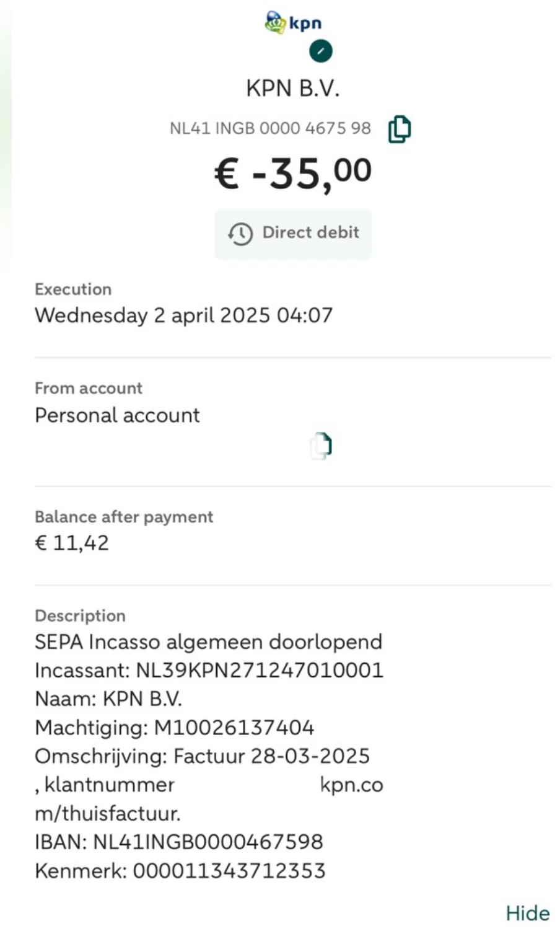This screenshot has width=560, height=939.
Task: Click the Incassant NL39KPN271247010001 line
Action: (x=209, y=671)
